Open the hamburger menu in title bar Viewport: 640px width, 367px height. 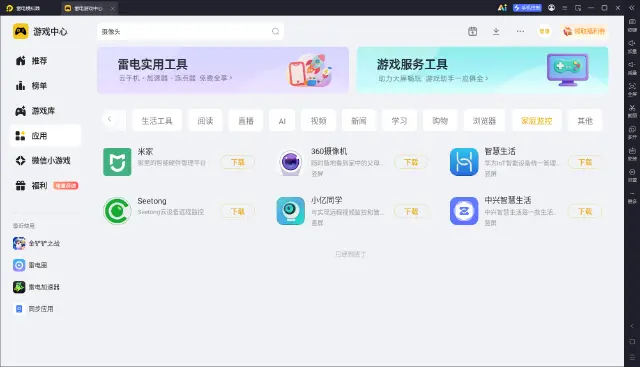pos(564,8)
